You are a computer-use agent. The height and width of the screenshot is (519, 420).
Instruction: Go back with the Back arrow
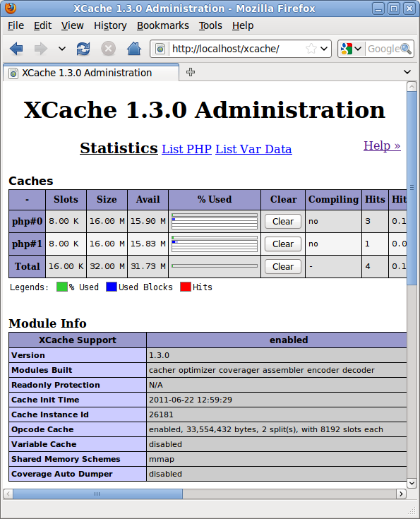coord(16,49)
